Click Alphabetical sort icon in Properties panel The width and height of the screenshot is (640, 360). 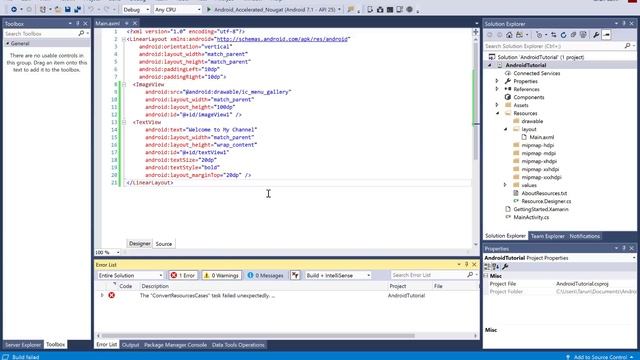pyautogui.click(x=496, y=267)
